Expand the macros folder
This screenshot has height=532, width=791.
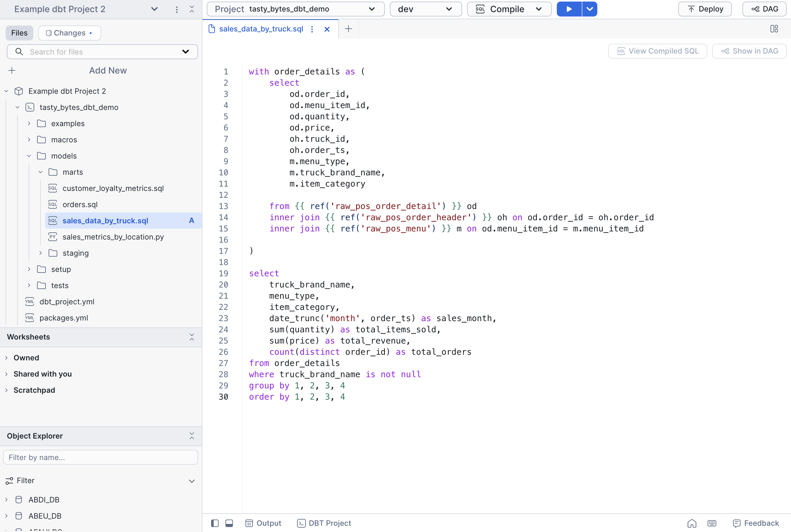pos(29,140)
